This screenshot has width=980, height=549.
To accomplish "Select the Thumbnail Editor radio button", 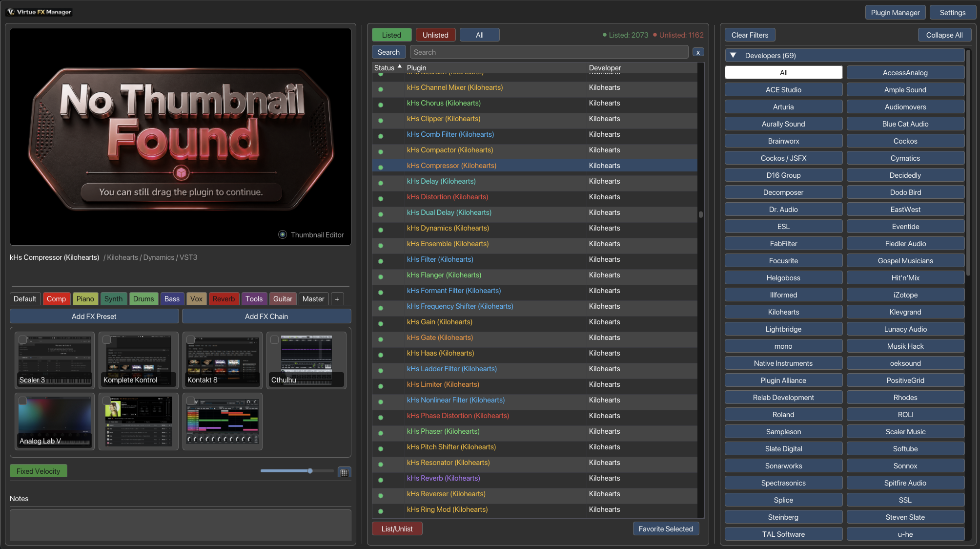I will 283,234.
